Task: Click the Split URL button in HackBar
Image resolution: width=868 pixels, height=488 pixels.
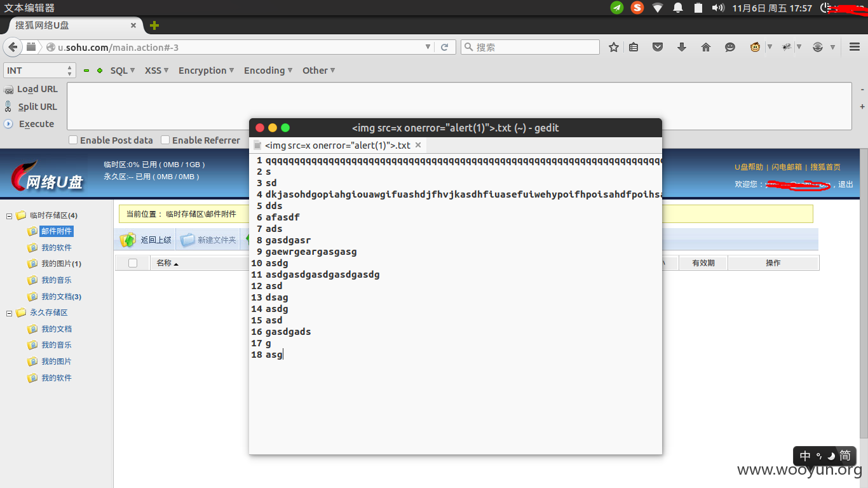Action: click(x=31, y=107)
